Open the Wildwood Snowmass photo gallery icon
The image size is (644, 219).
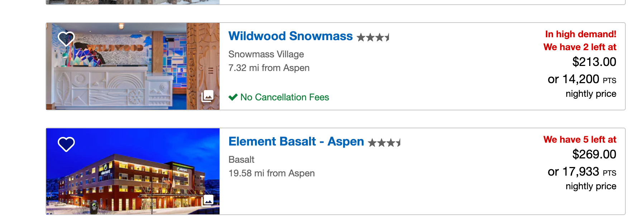[207, 96]
